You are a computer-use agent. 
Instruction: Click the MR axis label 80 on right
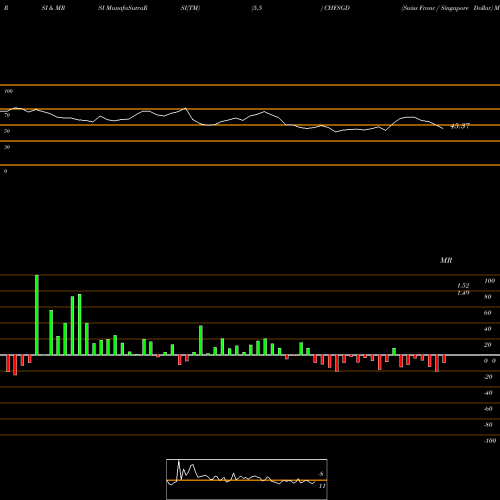(488, 297)
